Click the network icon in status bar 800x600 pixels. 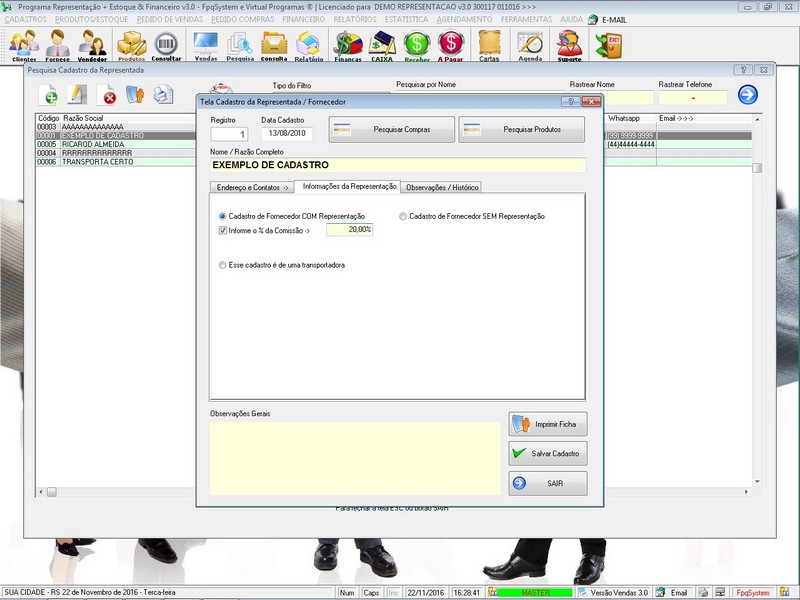point(720,592)
